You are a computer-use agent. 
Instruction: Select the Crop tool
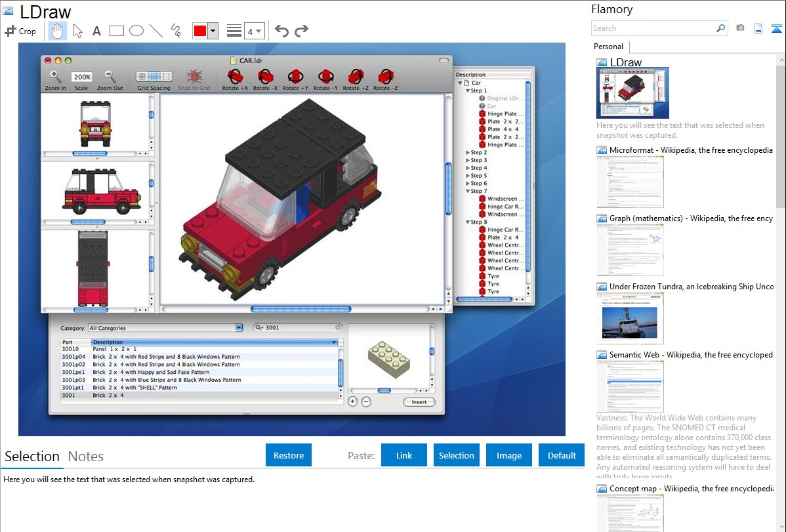(x=20, y=31)
